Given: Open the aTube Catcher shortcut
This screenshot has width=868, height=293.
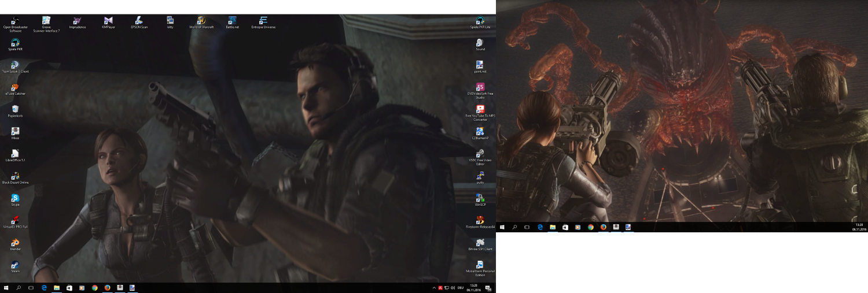Looking at the screenshot, I should (16, 87).
